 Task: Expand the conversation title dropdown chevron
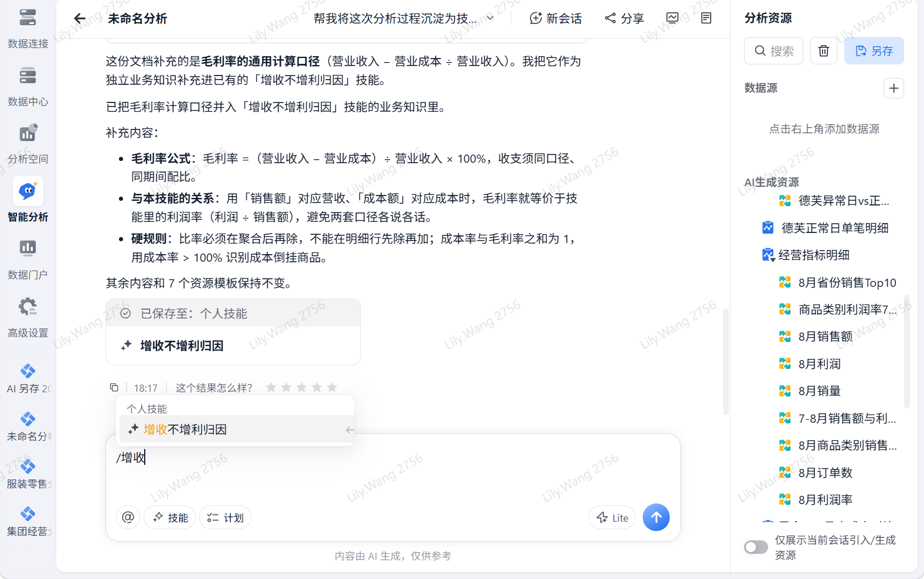[x=490, y=18]
